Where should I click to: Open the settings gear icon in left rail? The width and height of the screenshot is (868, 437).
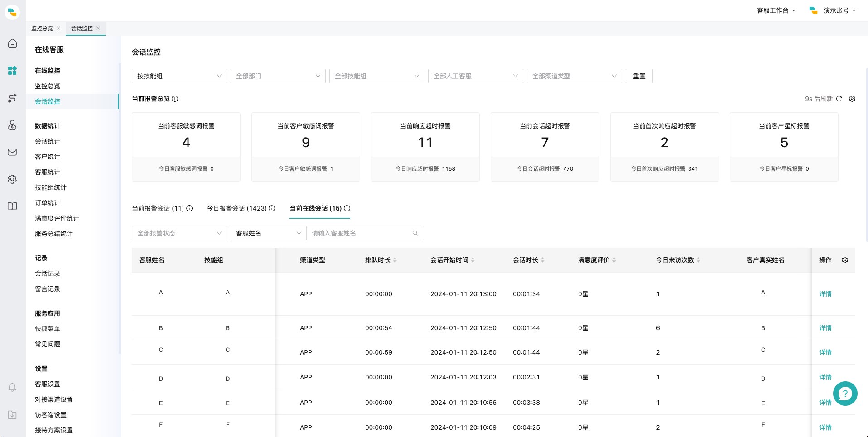pyautogui.click(x=12, y=179)
